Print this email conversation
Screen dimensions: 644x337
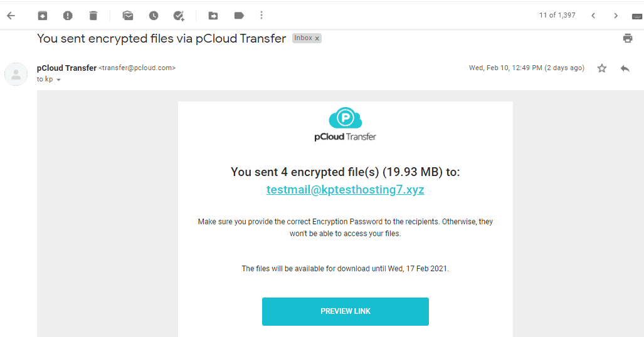tap(628, 38)
